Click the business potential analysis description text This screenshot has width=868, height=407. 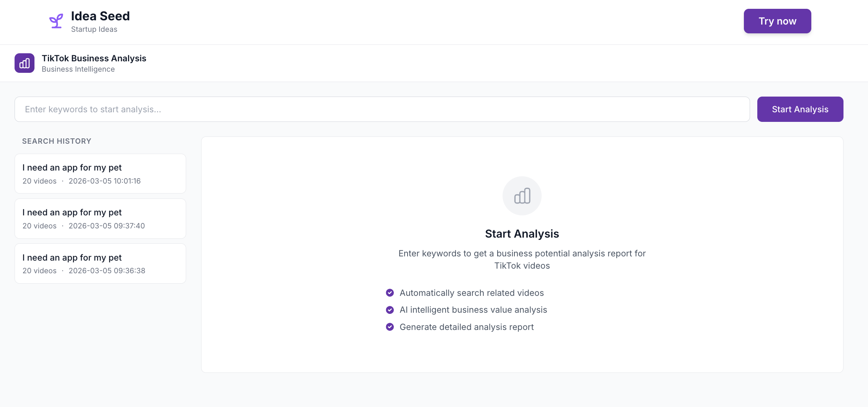click(x=522, y=259)
